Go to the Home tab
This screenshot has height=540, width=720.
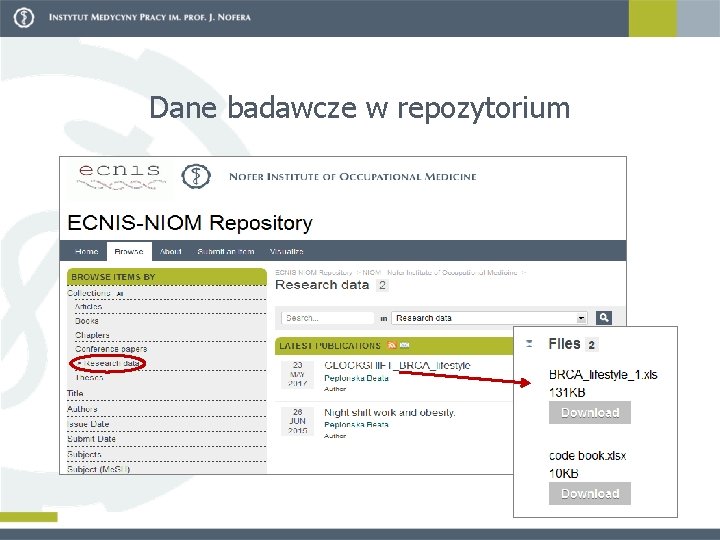pos(86,251)
